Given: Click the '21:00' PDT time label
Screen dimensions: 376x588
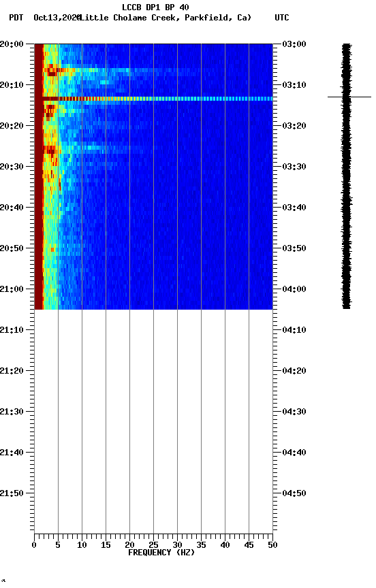Looking at the screenshot, I should click(x=12, y=289).
